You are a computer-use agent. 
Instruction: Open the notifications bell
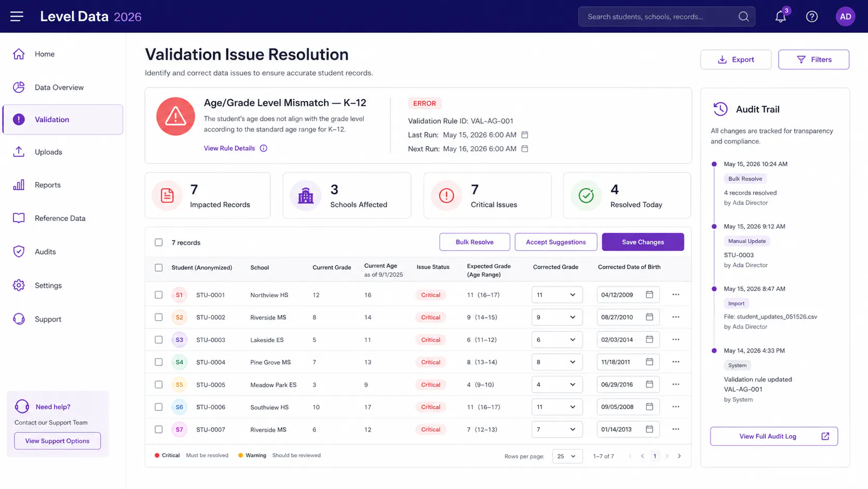point(780,17)
